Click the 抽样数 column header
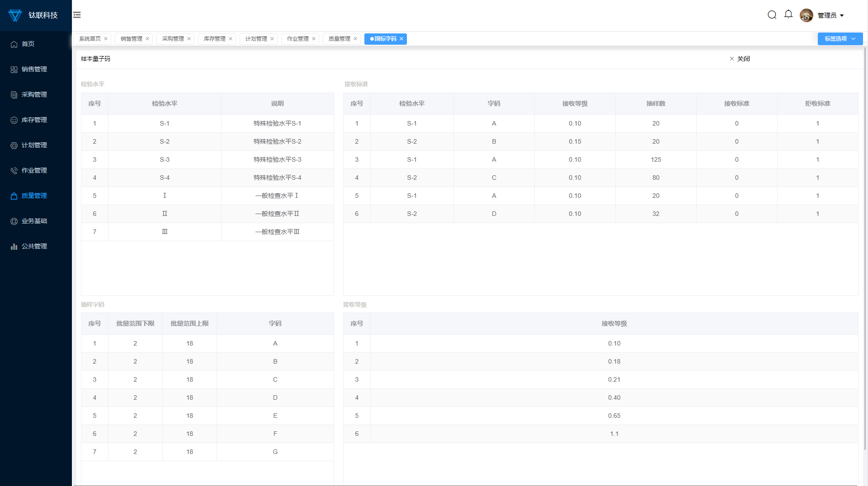 point(656,103)
